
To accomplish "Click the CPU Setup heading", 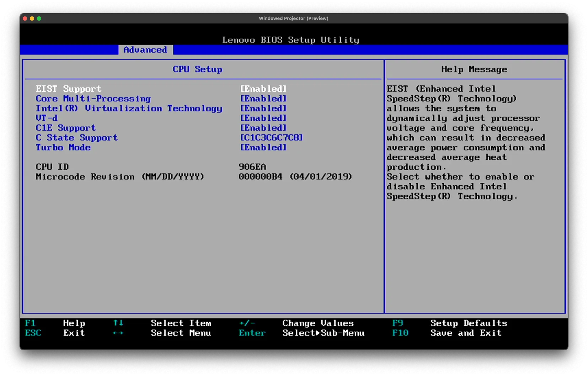I will (x=198, y=69).
